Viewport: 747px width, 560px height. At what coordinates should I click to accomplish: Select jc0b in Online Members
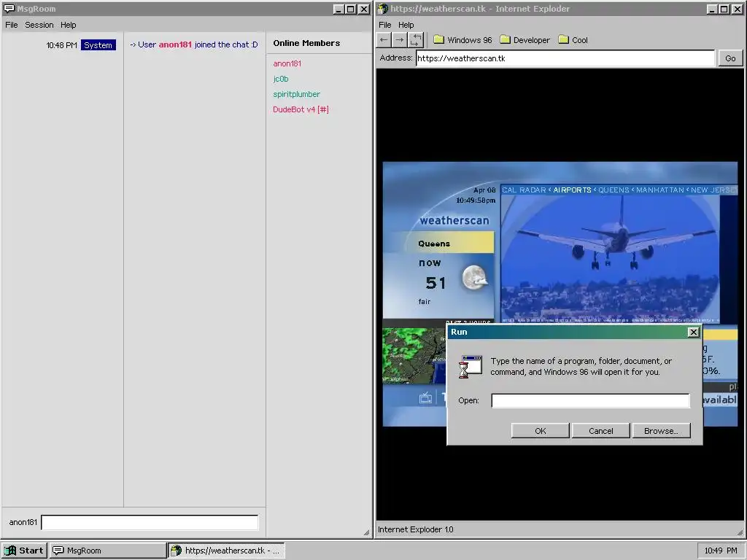coord(281,79)
